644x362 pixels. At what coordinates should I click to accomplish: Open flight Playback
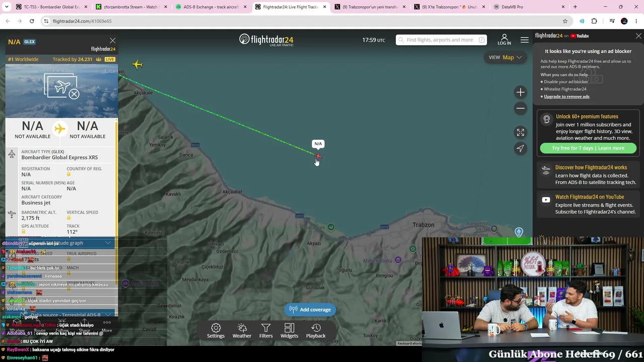(x=316, y=331)
